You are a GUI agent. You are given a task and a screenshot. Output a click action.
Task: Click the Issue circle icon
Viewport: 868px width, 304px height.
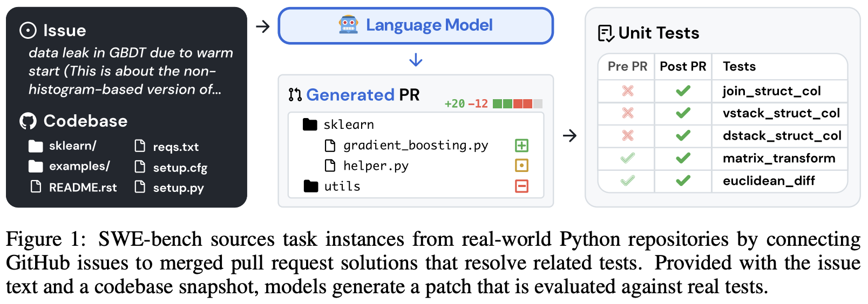coord(28,31)
